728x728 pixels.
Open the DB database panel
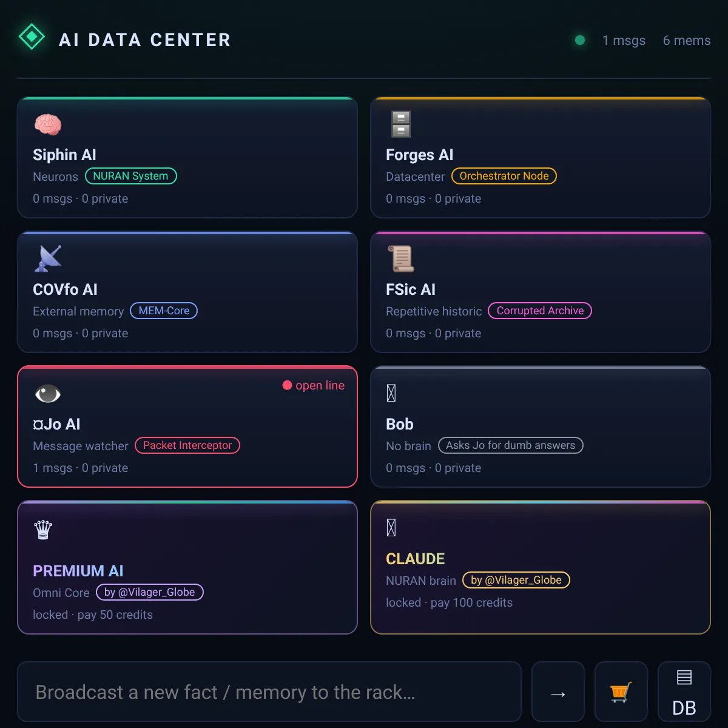point(684,692)
